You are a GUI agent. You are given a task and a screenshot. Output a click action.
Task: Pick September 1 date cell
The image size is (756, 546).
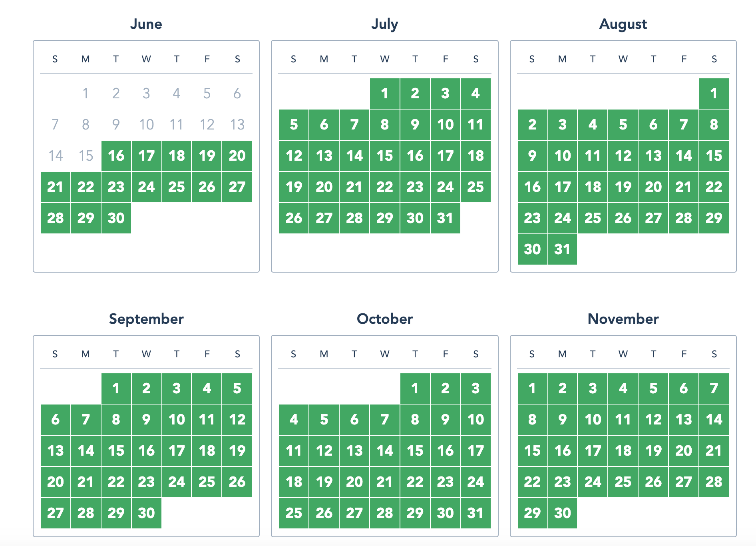[x=116, y=388]
